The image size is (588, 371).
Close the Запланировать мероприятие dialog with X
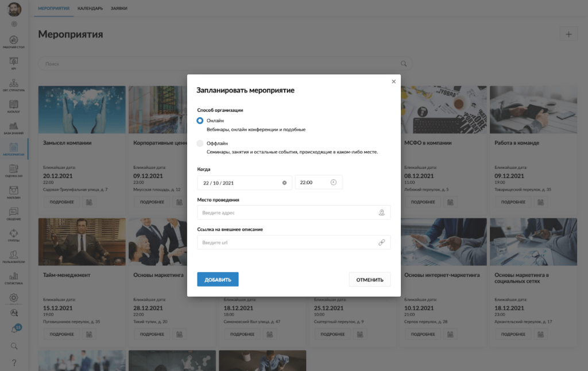coord(393,82)
